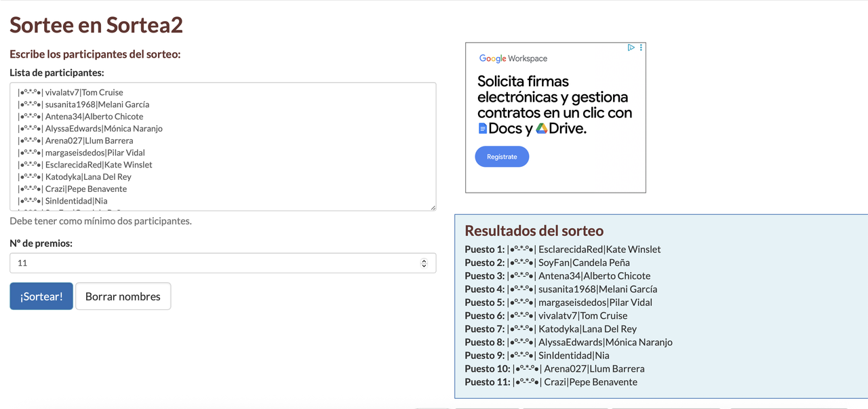Screen dimensions: 868x409
Task: Select participant line EsclarecidaRed|Kate Winslet in list
Action: click(85, 165)
